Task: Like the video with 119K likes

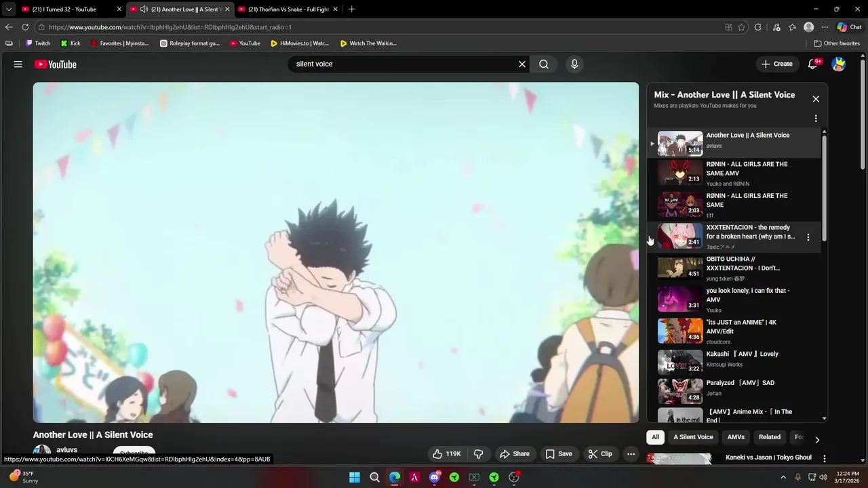Action: point(447,454)
